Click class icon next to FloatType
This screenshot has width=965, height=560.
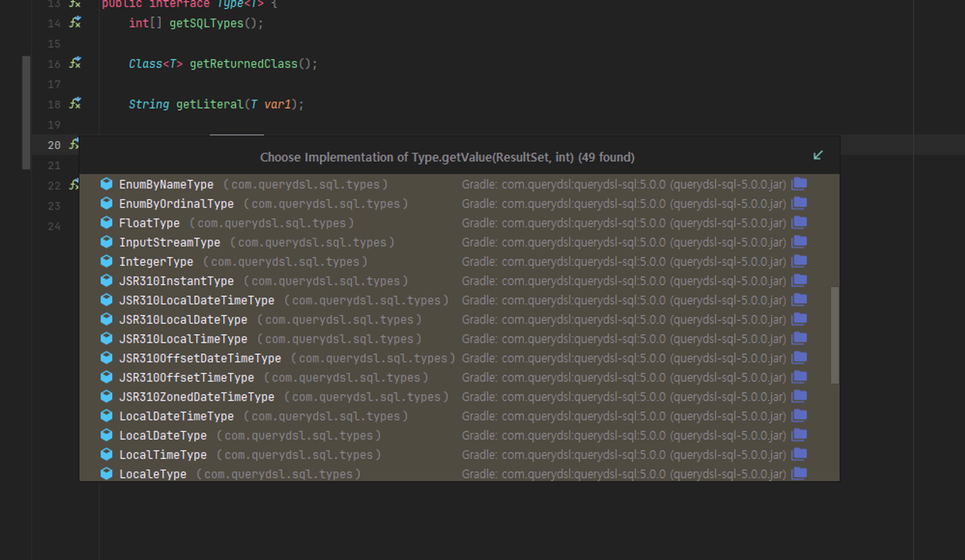click(x=106, y=223)
